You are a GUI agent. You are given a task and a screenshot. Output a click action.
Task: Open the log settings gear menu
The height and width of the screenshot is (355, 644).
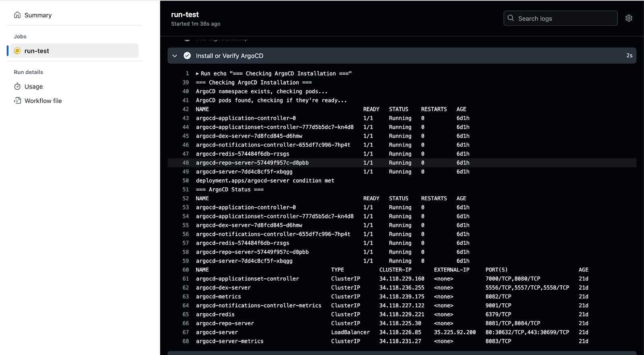point(629,18)
